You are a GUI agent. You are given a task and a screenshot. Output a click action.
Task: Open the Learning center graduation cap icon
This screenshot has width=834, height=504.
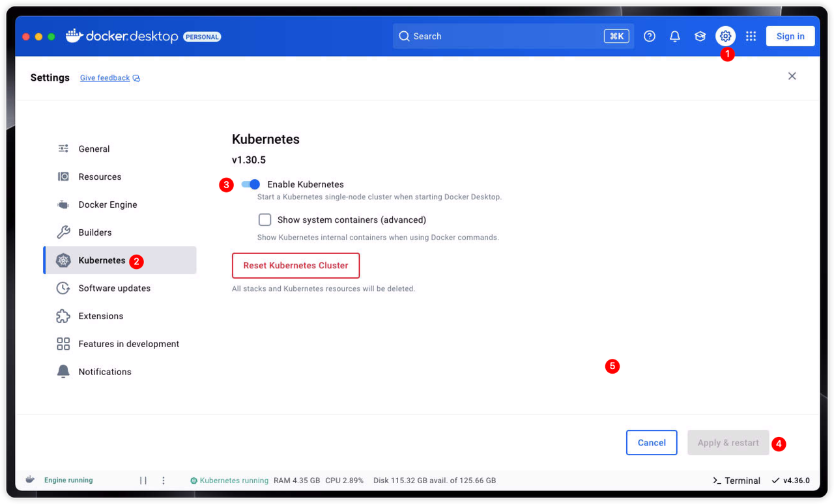(x=700, y=36)
